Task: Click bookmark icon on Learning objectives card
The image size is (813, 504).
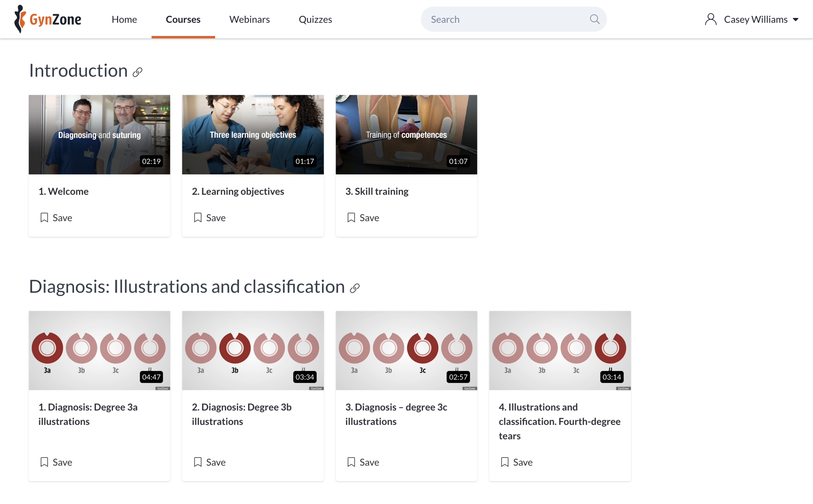Action: pos(198,217)
